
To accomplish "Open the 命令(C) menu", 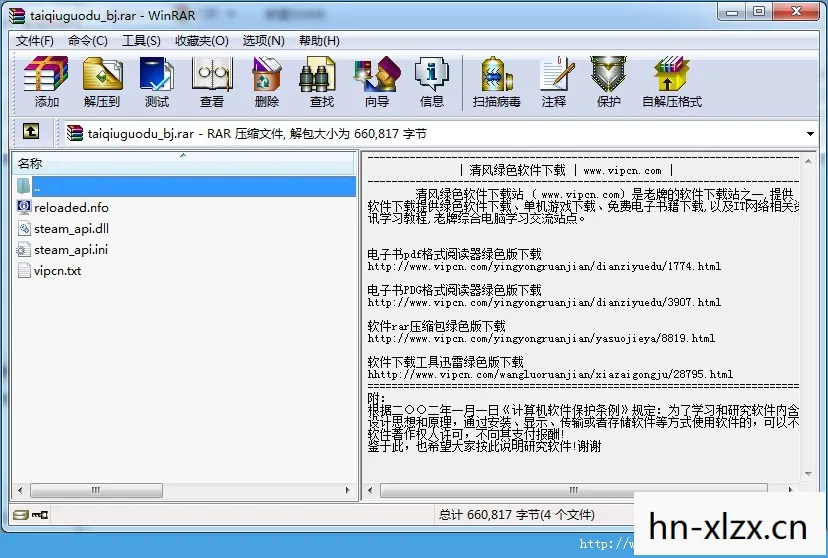I will point(88,41).
